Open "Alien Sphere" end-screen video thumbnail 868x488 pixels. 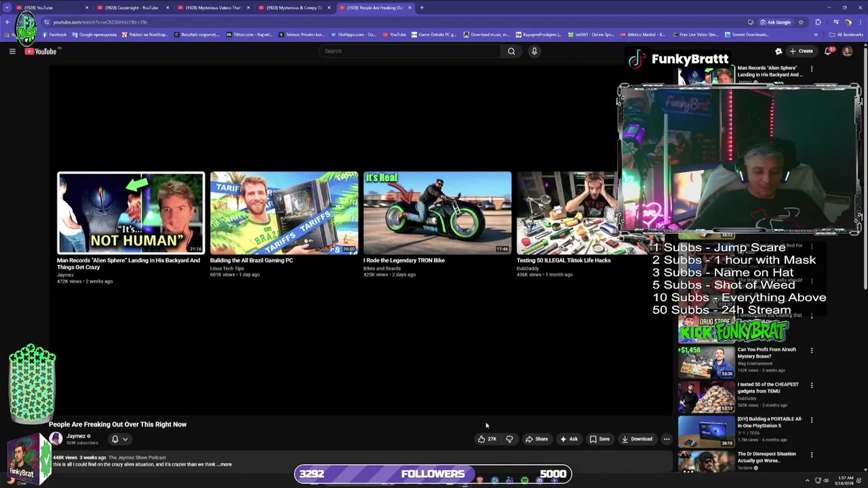pos(131,213)
